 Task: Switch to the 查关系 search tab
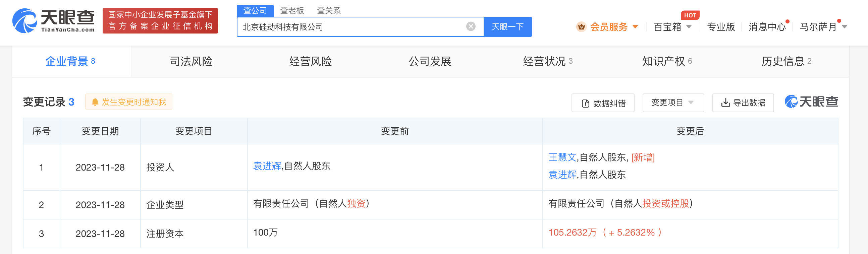point(329,11)
